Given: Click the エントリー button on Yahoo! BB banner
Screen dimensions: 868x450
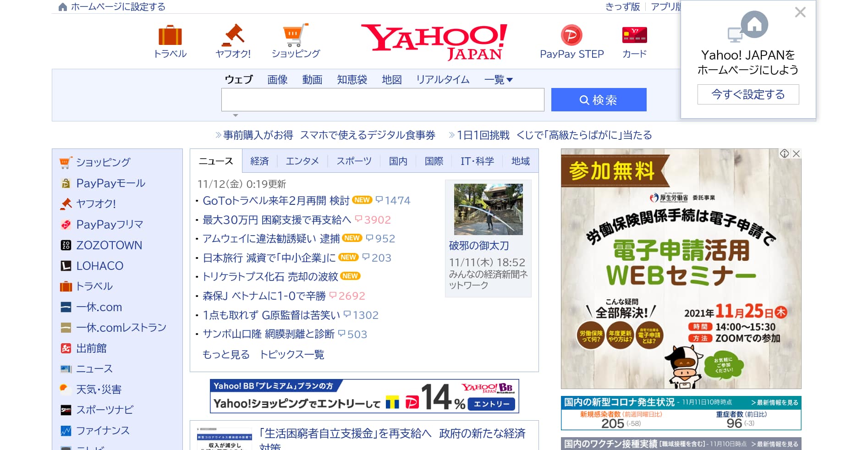Looking at the screenshot, I should click(x=491, y=404).
